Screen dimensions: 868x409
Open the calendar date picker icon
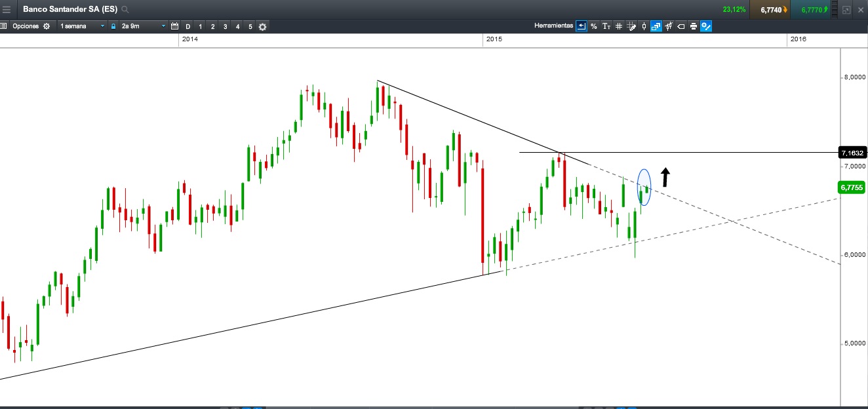pos(174,26)
